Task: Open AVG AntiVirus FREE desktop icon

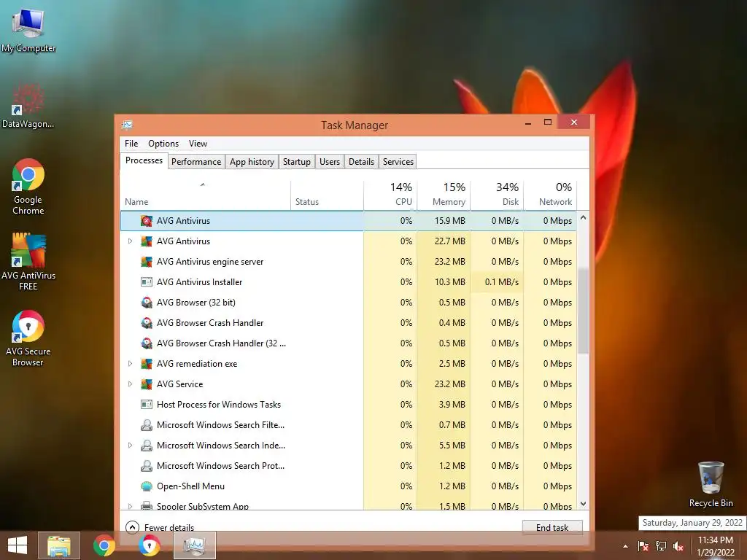Action: tap(28, 261)
